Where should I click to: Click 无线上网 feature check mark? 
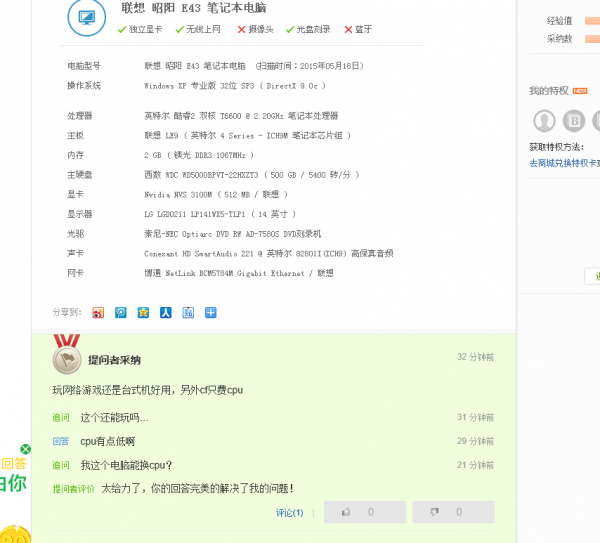(x=179, y=29)
